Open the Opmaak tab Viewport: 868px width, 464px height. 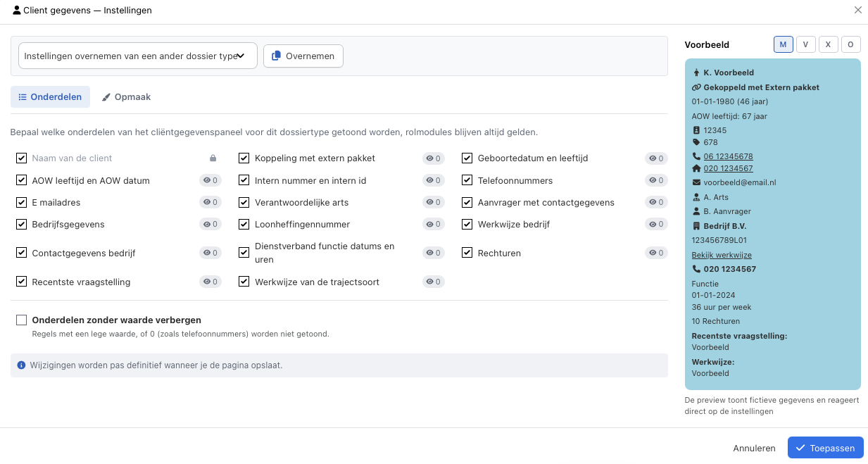click(126, 97)
